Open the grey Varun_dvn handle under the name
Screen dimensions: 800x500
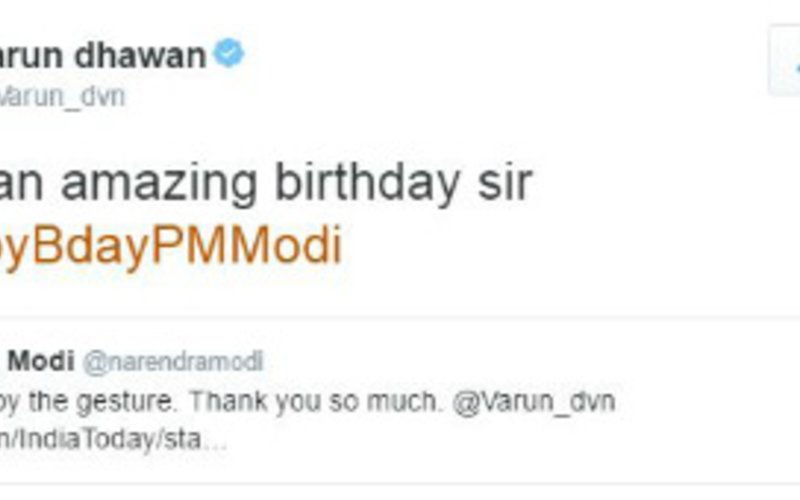tap(62, 96)
